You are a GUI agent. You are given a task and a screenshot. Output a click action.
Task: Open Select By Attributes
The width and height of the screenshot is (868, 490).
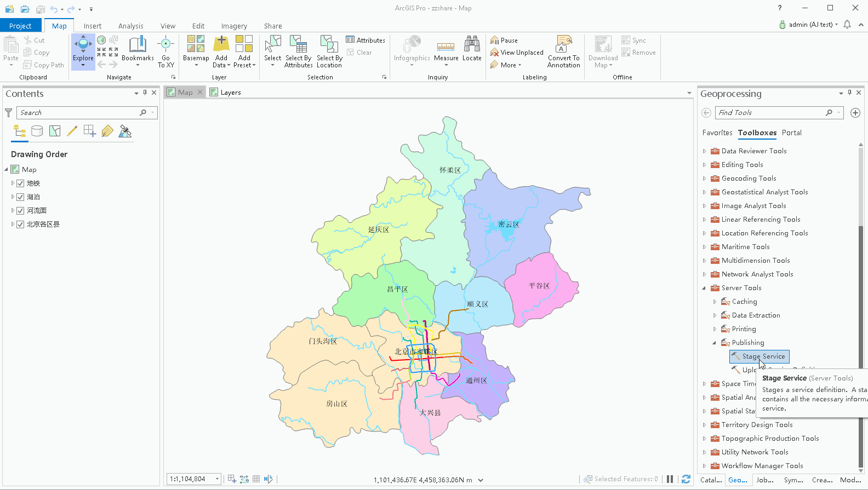(x=298, y=51)
